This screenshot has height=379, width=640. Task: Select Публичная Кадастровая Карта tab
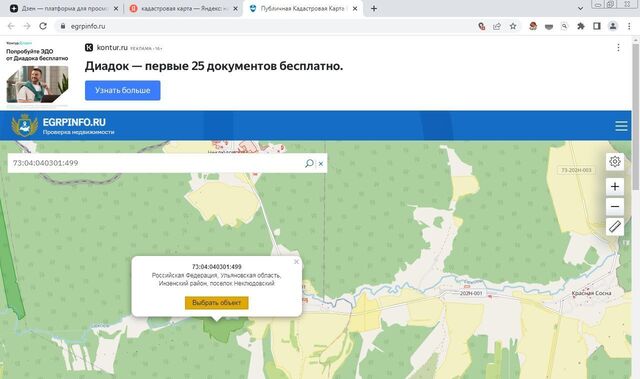(x=302, y=8)
